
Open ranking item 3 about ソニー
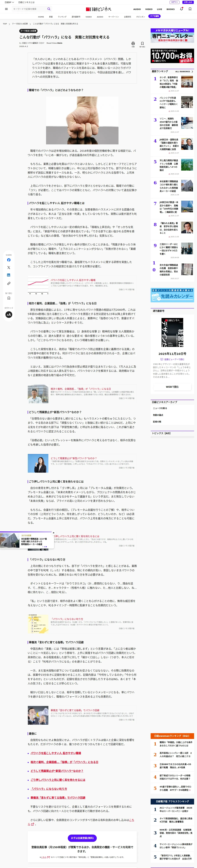point(172,125)
